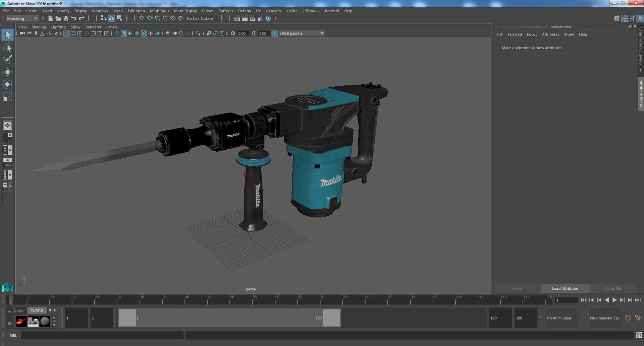
Task: Enable snap to points
Action: click(x=157, y=18)
